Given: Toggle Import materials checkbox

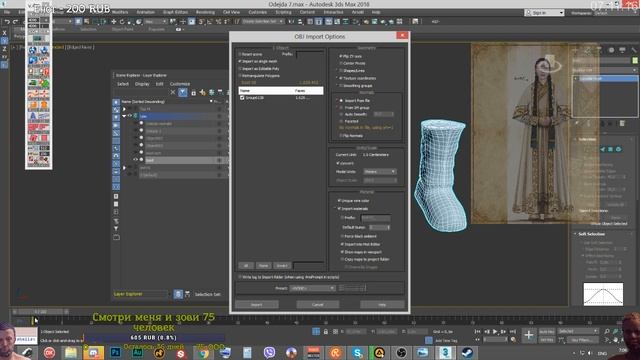Looking at the screenshot, I should (339, 209).
